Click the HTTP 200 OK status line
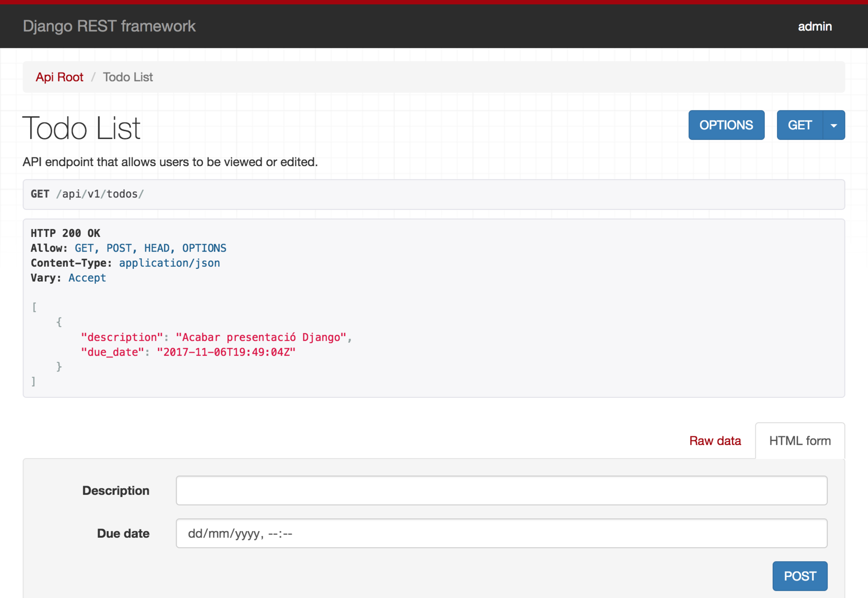This screenshot has width=868, height=598. (65, 233)
